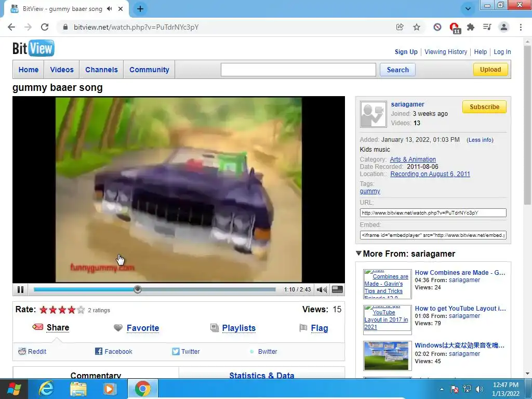Click the Sign Up link

point(406,52)
